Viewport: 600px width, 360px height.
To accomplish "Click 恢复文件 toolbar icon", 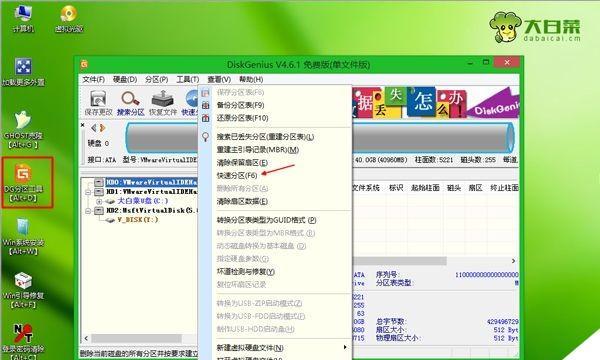I will click(163, 103).
